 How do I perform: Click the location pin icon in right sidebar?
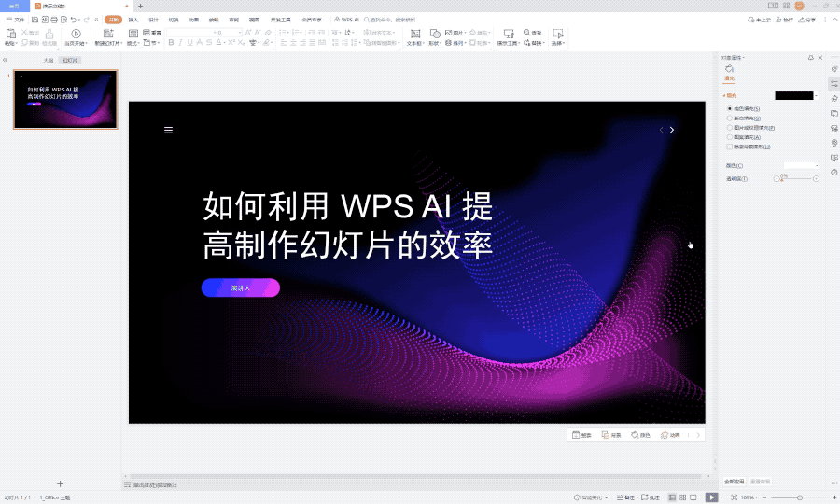pyautogui.click(x=834, y=143)
